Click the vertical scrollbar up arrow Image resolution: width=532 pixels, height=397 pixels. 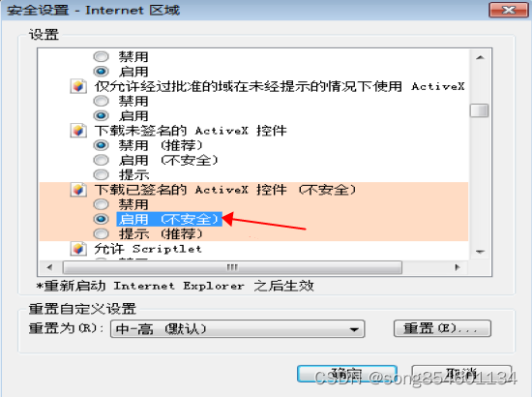pos(480,58)
